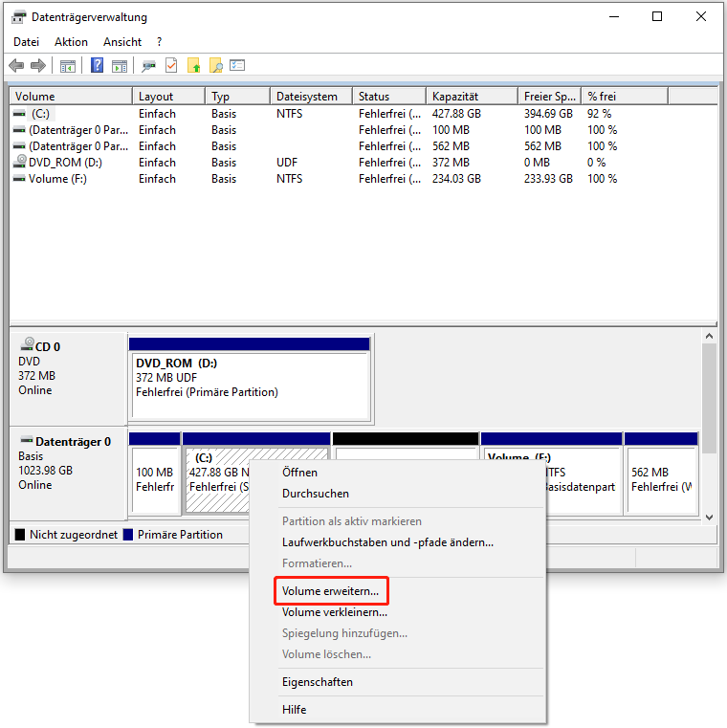Screen dimensions: 727x728
Task: Click the 427.88 GB capacity cell
Action: [456, 113]
